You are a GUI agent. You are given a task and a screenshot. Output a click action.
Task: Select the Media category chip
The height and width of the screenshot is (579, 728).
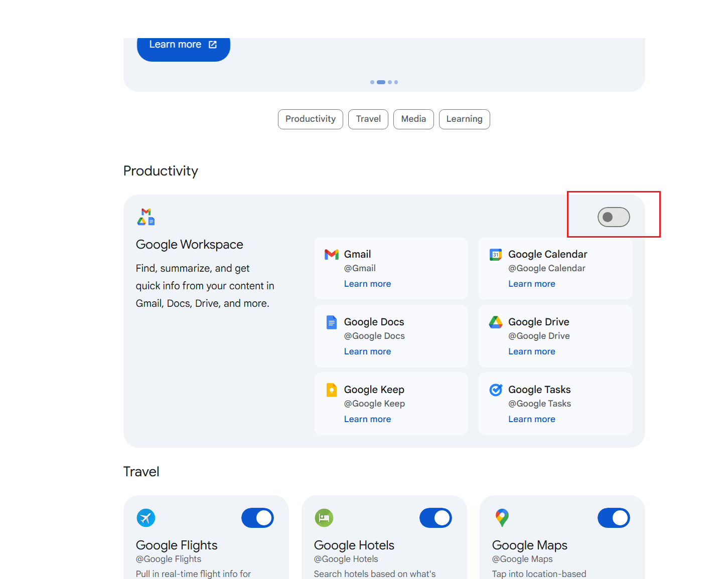413,119
